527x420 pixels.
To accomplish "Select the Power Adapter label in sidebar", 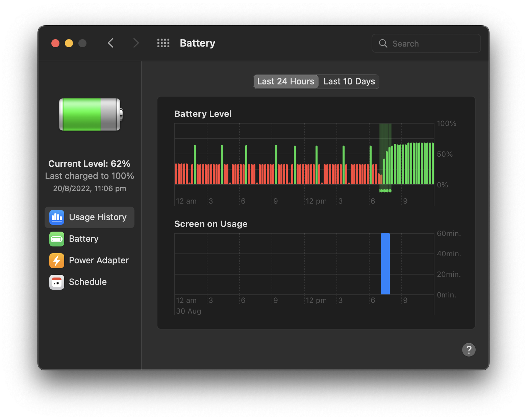I will point(99,260).
